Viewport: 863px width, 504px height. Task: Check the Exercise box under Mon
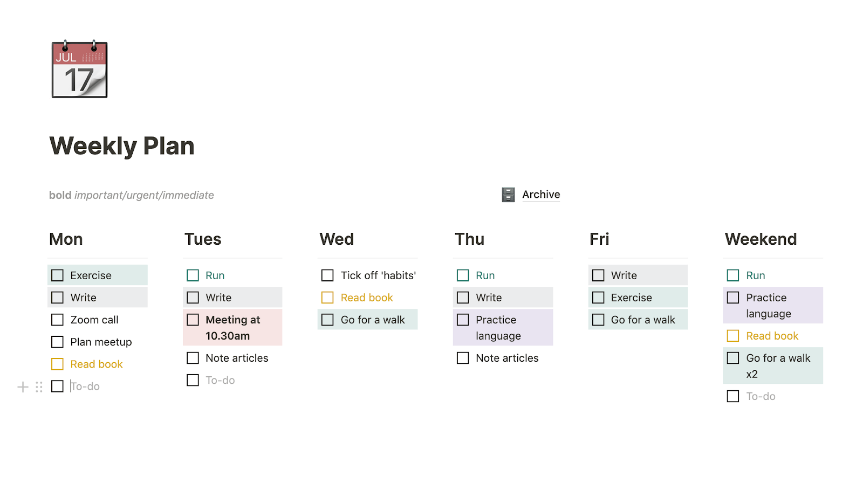pyautogui.click(x=57, y=275)
